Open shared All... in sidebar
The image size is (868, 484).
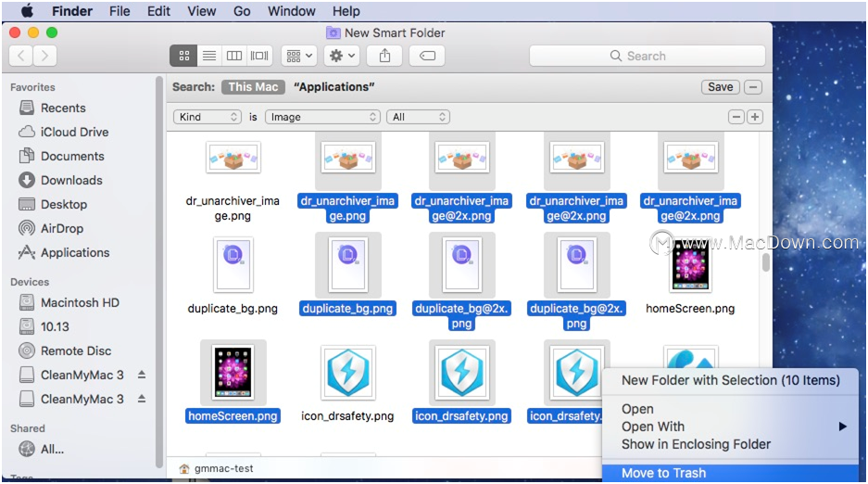pyautogui.click(x=42, y=449)
